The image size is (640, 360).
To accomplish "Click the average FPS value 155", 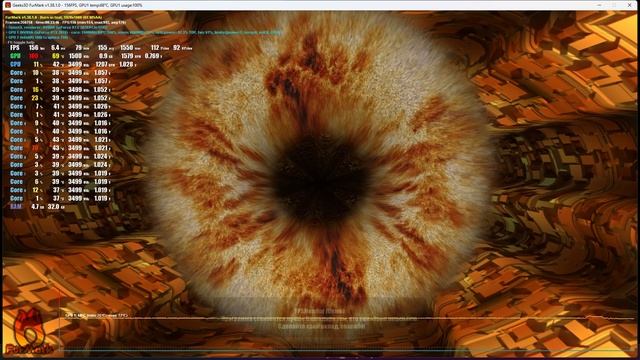I will 102,48.
